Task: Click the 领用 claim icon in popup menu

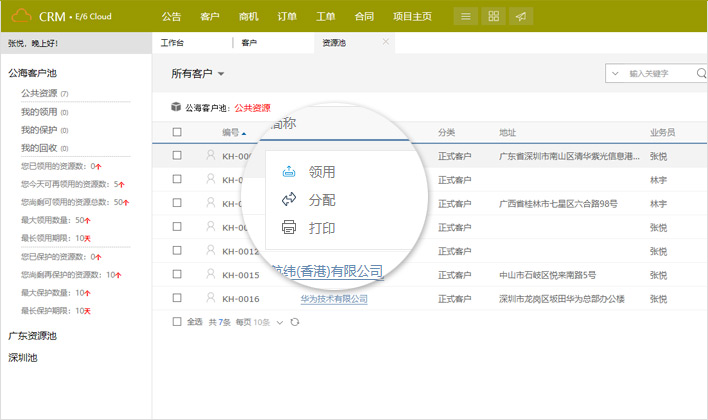Action: click(289, 172)
